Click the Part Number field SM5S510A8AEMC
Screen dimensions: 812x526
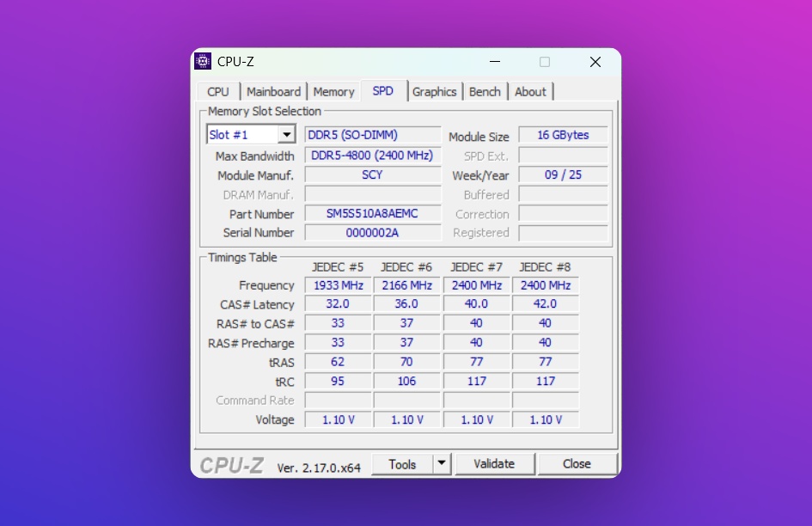point(373,214)
